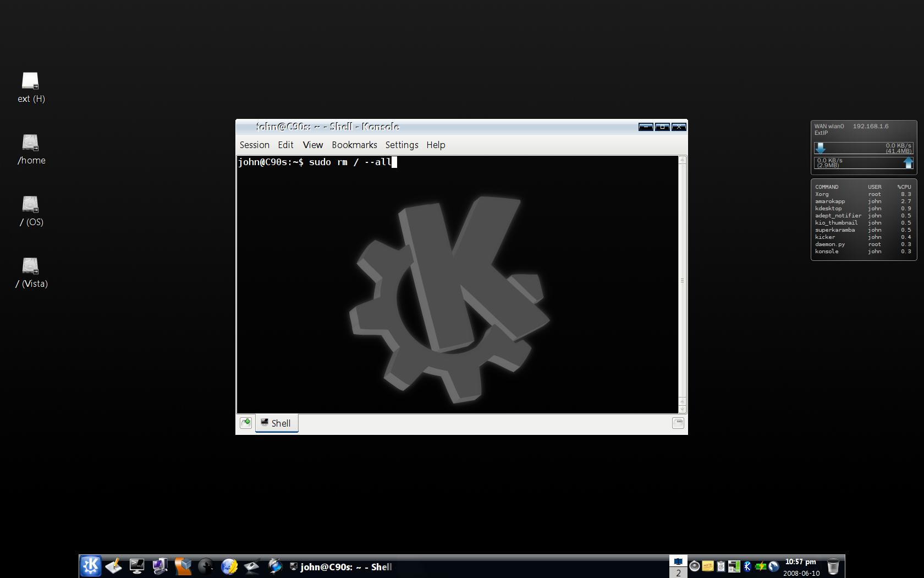The image size is (924, 578).
Task: Open the Bookmarks menu in Konsole
Action: tap(354, 145)
